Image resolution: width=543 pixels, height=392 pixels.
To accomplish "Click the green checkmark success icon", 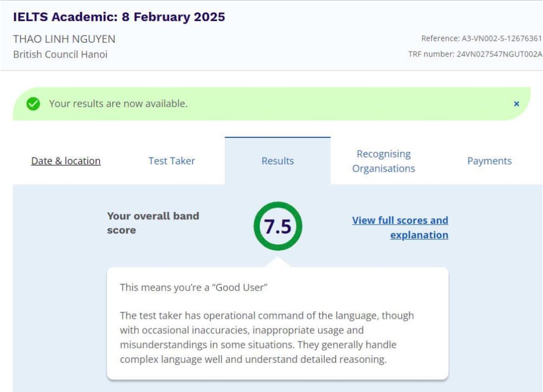I will click(x=33, y=104).
